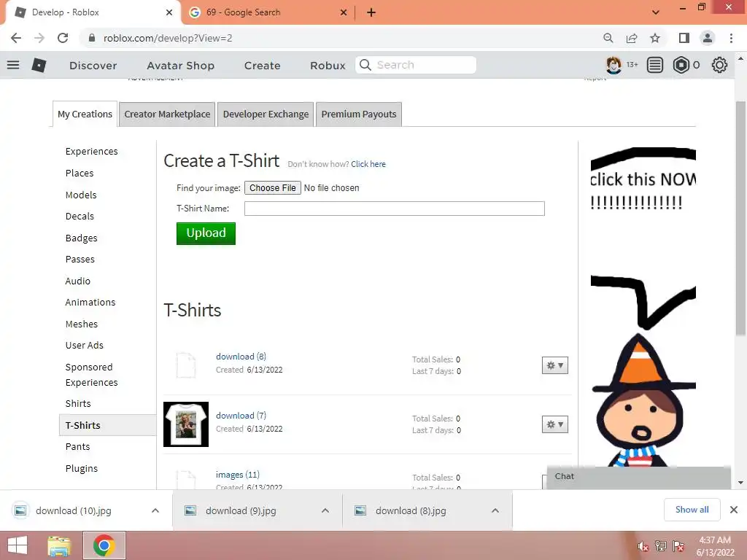Image resolution: width=747 pixels, height=560 pixels.
Task: Click the Roblox search field
Action: (x=415, y=65)
